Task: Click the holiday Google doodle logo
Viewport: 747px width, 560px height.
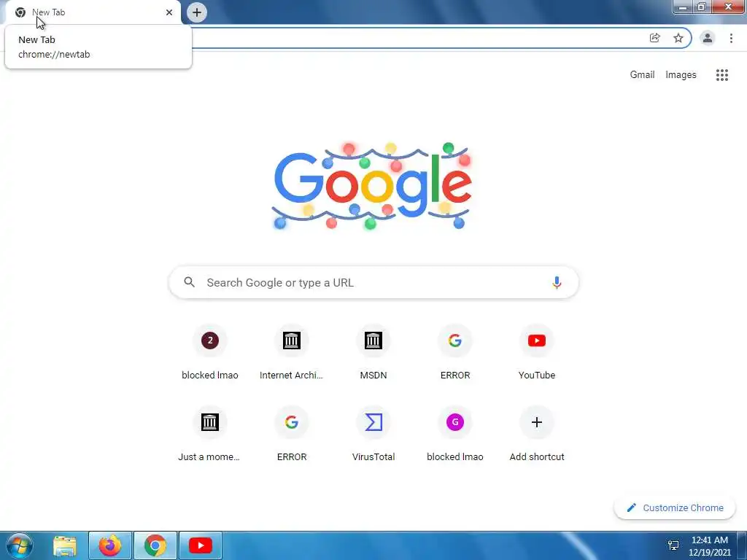Action: pos(373,186)
